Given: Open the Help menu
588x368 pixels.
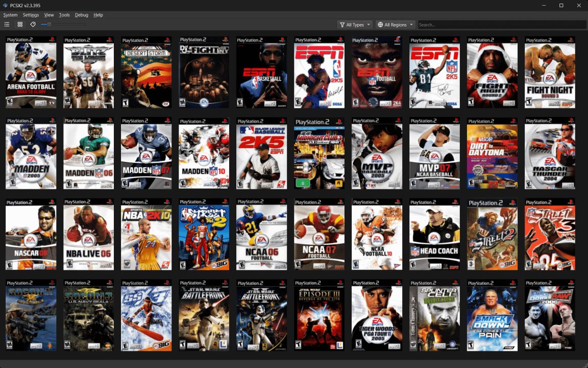Looking at the screenshot, I should 98,15.
